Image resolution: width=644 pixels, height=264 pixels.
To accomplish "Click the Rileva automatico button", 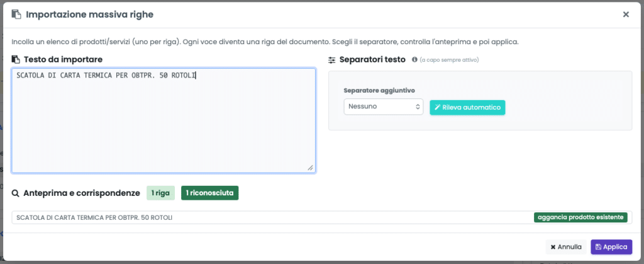I will point(467,107).
